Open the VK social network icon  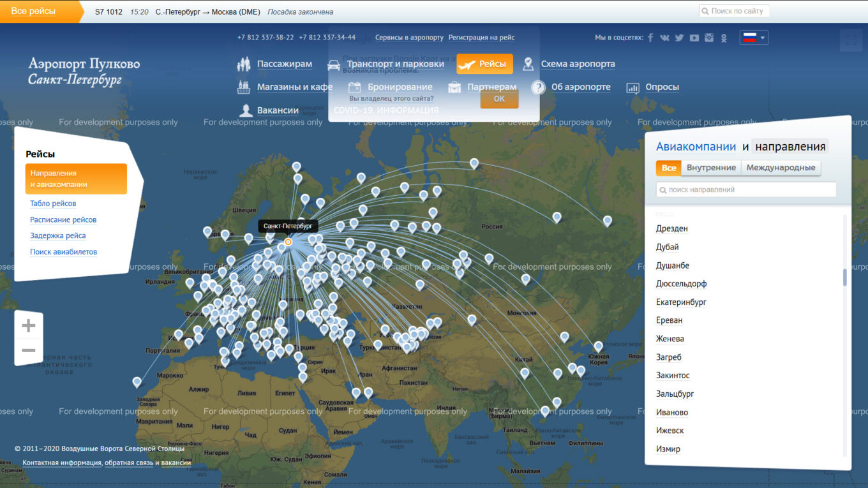click(x=665, y=38)
